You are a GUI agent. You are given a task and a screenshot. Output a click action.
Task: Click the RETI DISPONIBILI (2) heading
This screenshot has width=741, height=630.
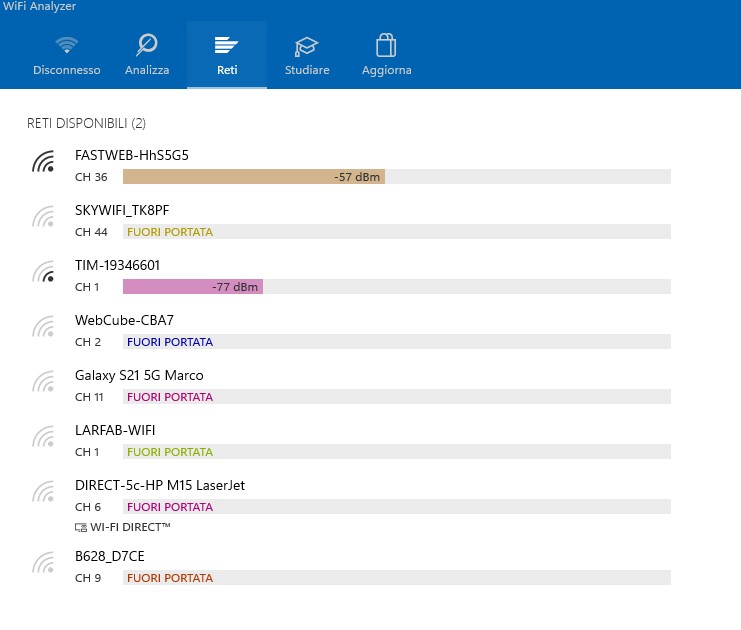pos(86,123)
